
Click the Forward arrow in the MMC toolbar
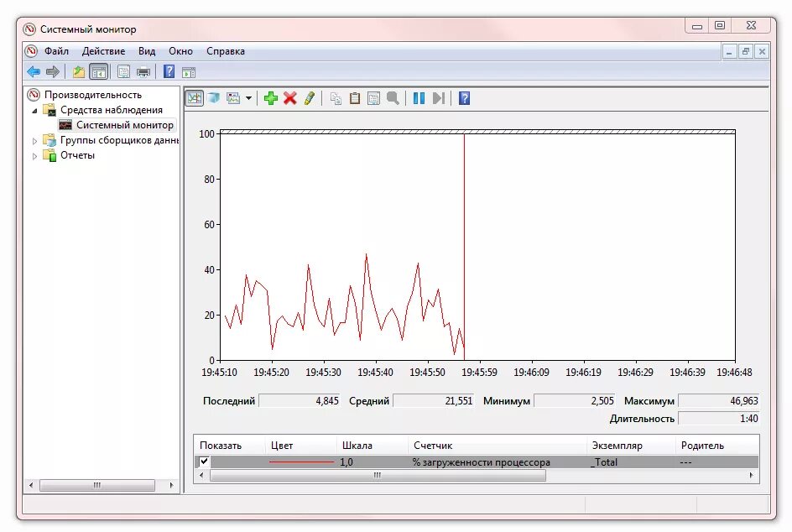pos(53,71)
